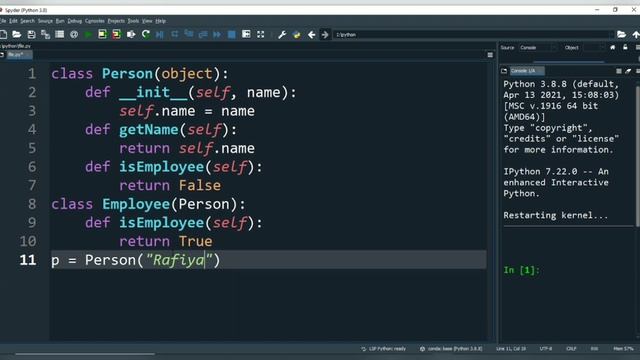Open the Source menu
This screenshot has width=640, height=360.
point(45,21)
